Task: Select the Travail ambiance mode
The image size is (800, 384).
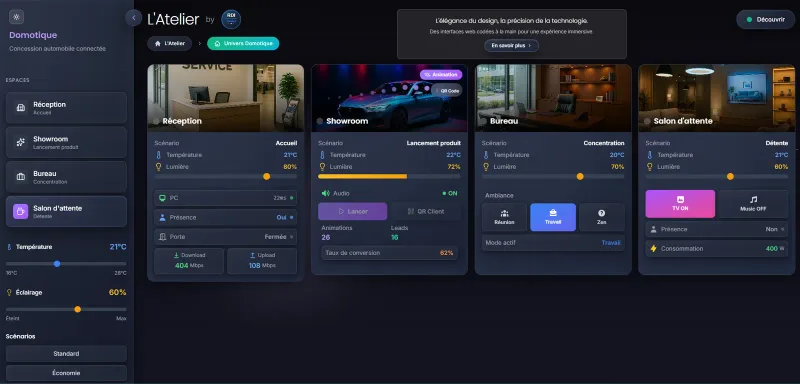Action: pyautogui.click(x=553, y=217)
